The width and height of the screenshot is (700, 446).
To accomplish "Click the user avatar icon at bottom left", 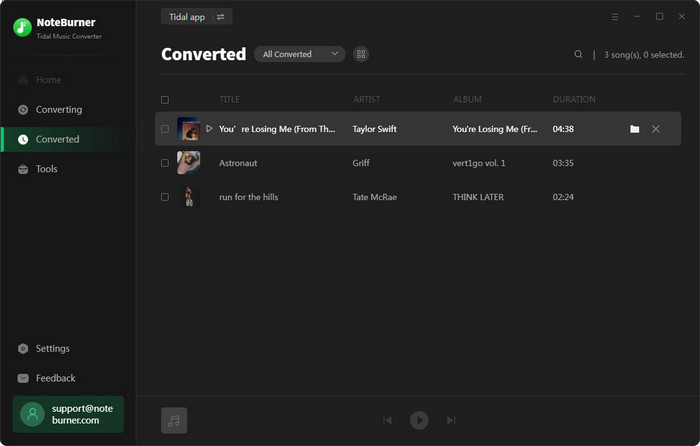I will click(x=33, y=414).
